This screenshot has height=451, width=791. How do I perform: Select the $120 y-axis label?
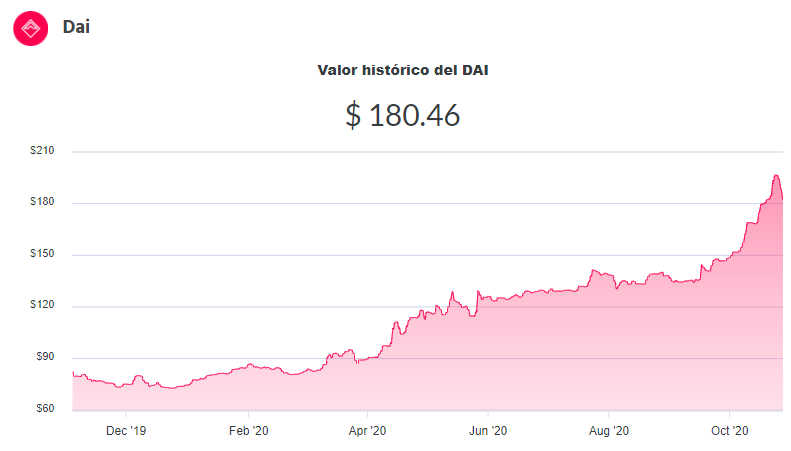[x=44, y=306]
